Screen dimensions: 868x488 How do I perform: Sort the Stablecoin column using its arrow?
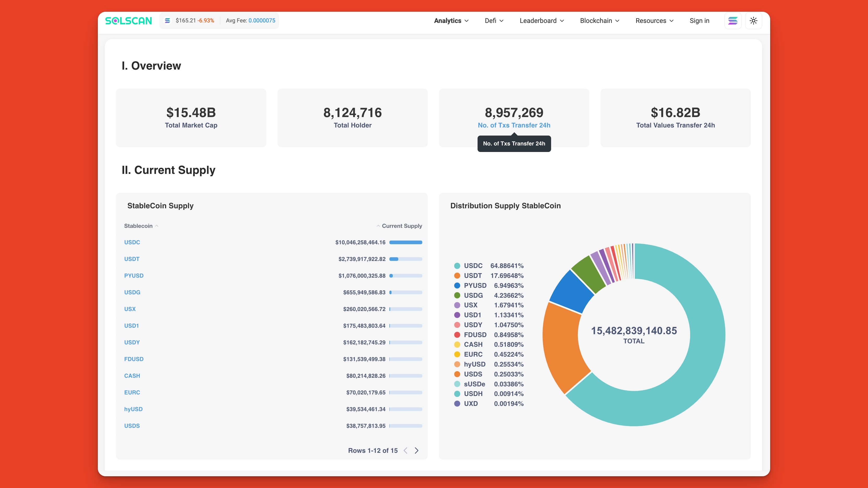coord(156,226)
